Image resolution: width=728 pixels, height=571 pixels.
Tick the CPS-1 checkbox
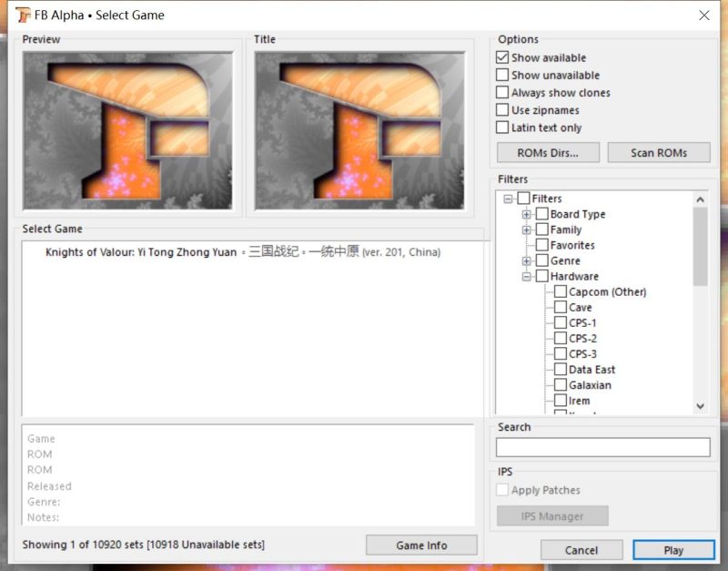click(561, 323)
